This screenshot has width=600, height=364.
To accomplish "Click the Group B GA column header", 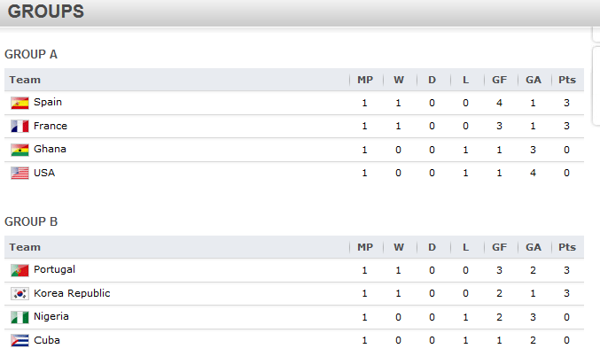I will (534, 247).
